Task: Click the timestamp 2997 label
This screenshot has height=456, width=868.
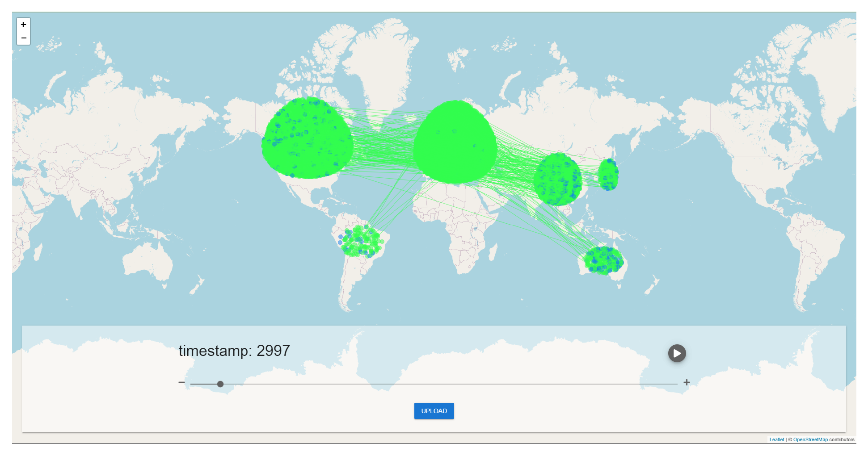Action: pyautogui.click(x=234, y=351)
